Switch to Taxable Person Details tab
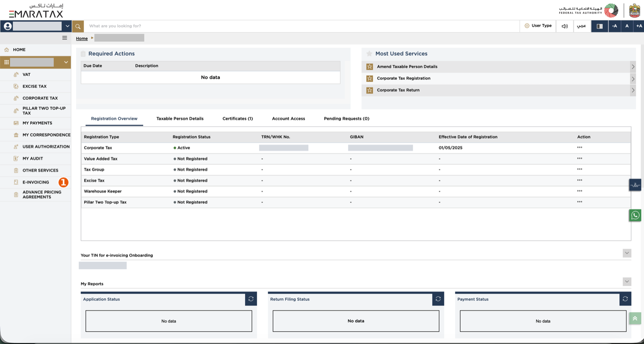The image size is (644, 344). [180, 119]
